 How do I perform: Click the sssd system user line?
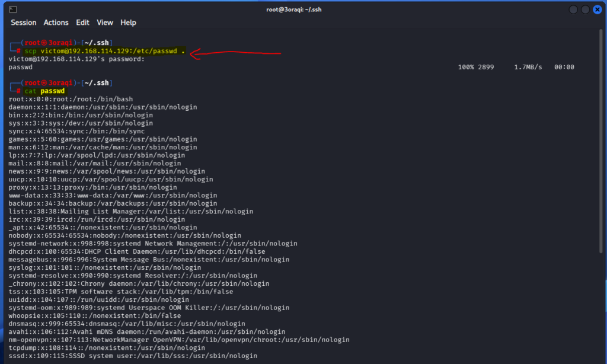tap(133, 356)
